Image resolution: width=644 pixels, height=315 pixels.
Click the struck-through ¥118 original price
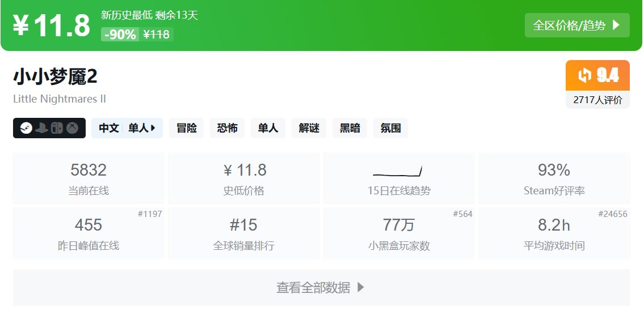click(157, 35)
